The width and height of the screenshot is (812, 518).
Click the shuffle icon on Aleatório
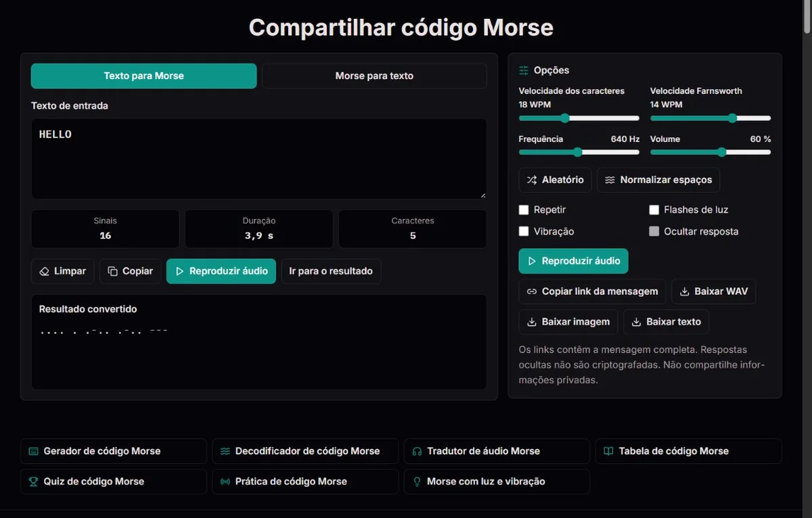[532, 180]
